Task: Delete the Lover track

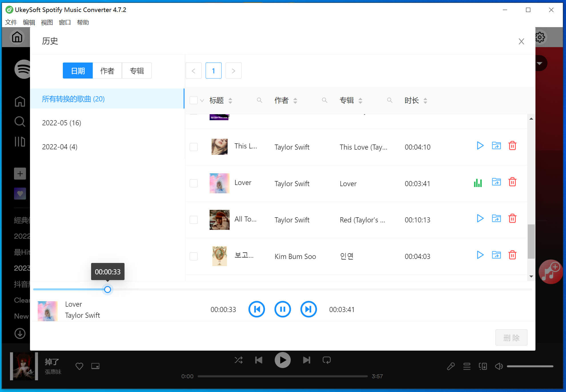Action: (513, 182)
